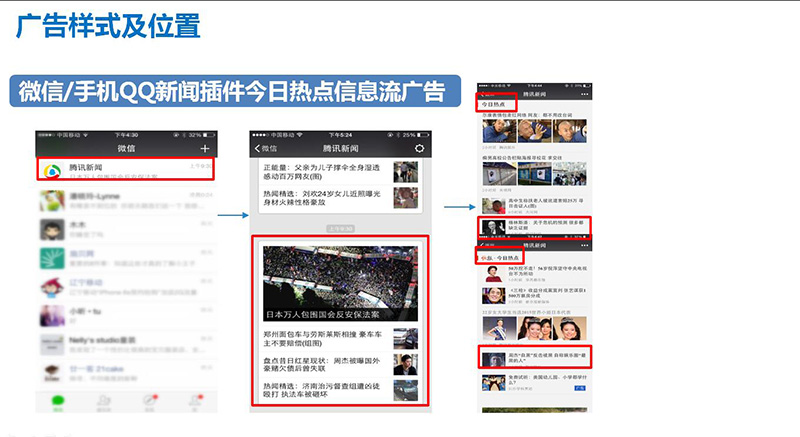This screenshot has height=437, width=800.
Task: Click the blue 广告 tag in lower feed
Action: (580, 388)
